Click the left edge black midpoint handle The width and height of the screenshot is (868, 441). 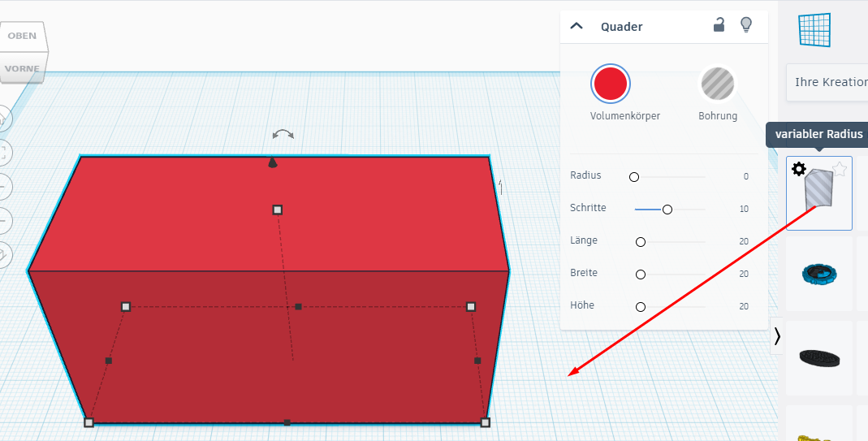pos(109,361)
